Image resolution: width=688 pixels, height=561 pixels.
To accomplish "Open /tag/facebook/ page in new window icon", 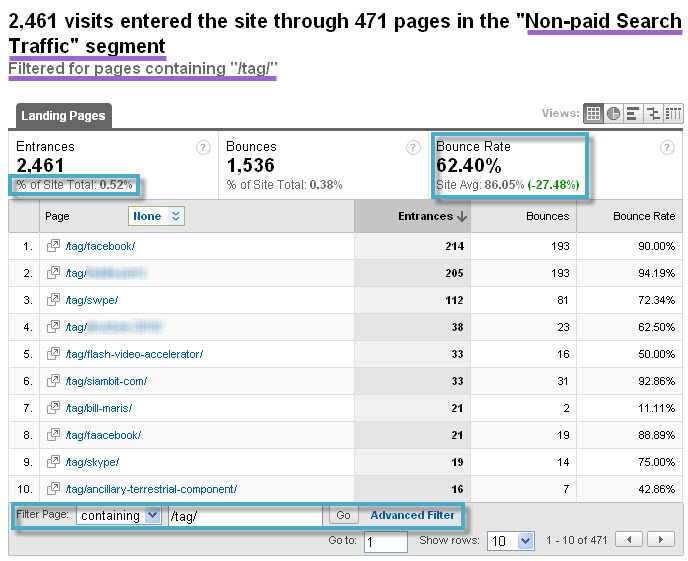I will click(53, 246).
